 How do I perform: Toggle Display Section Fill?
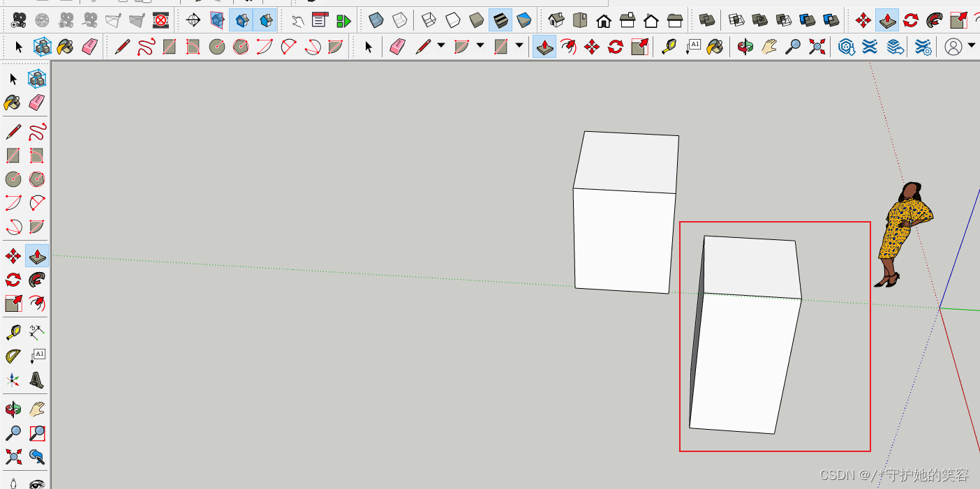tap(265, 20)
